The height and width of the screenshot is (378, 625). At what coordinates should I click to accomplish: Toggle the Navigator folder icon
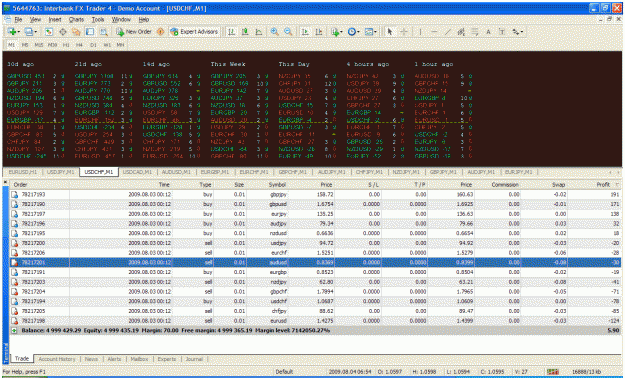(76, 32)
